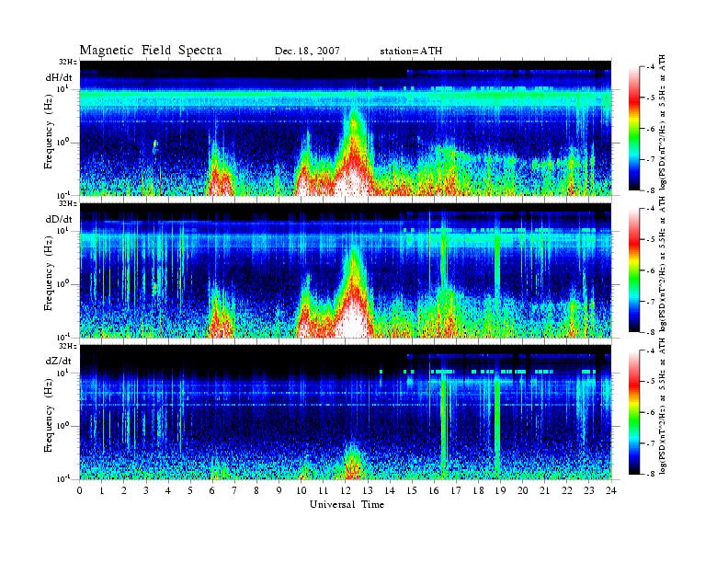Click hour tick "10" on time axis

[301, 490]
